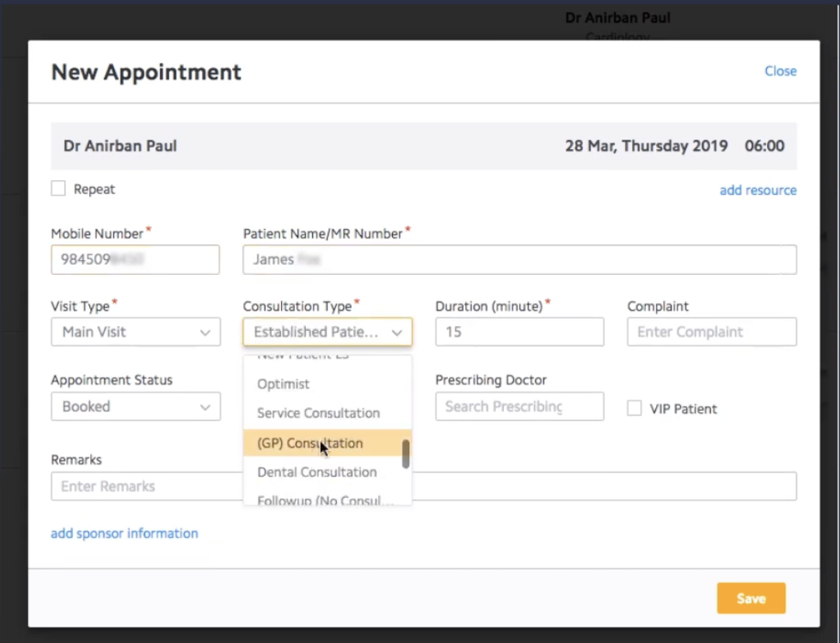Enable the Repeat checkbox

pos(58,189)
